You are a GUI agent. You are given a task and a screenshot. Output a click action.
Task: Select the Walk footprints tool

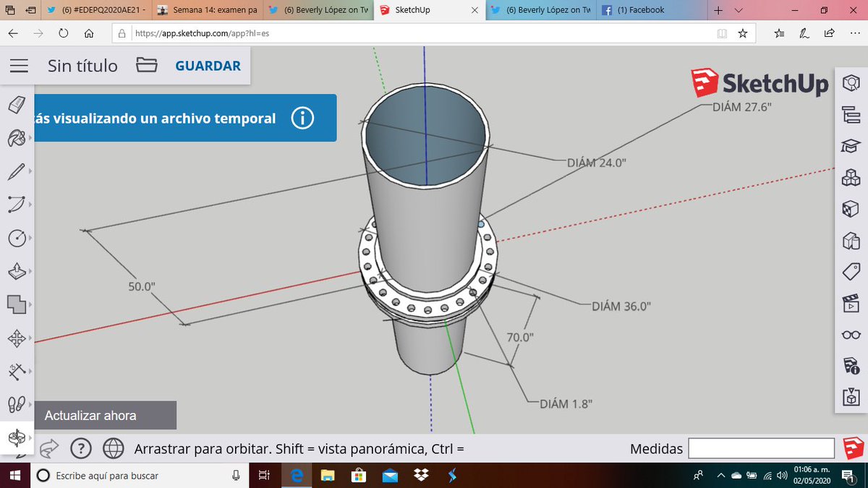pos(16,405)
